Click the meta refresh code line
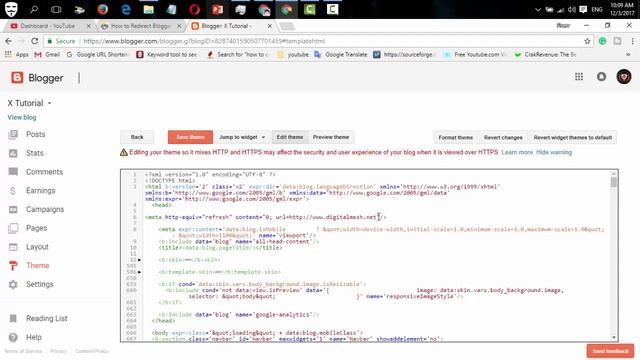Viewport: 640px width, 360px height. point(265,217)
